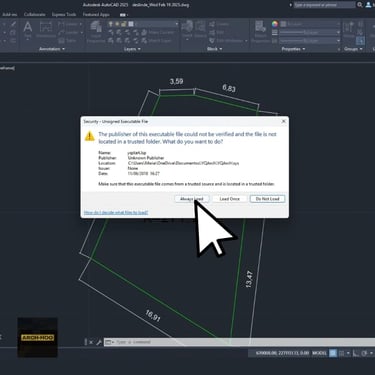Expand the Layers panel dropdown

[132, 49]
